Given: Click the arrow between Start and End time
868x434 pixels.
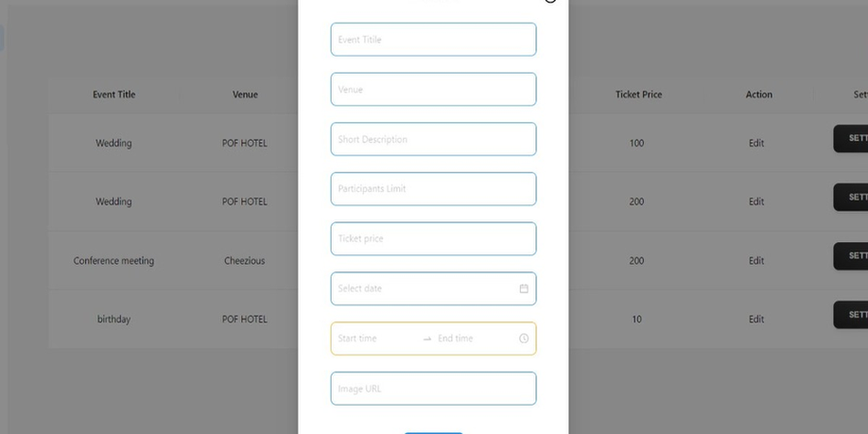Looking at the screenshot, I should pos(427,339).
